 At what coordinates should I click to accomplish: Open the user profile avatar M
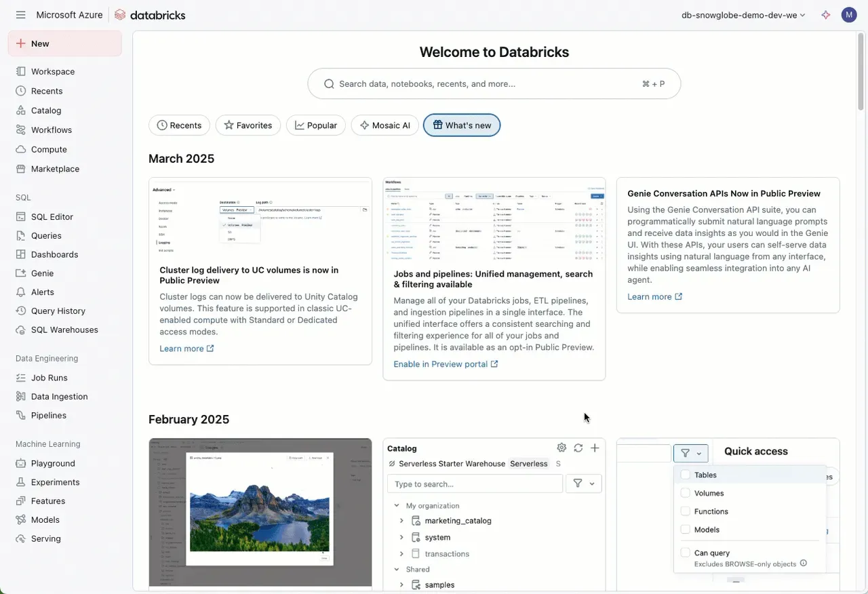tap(849, 15)
